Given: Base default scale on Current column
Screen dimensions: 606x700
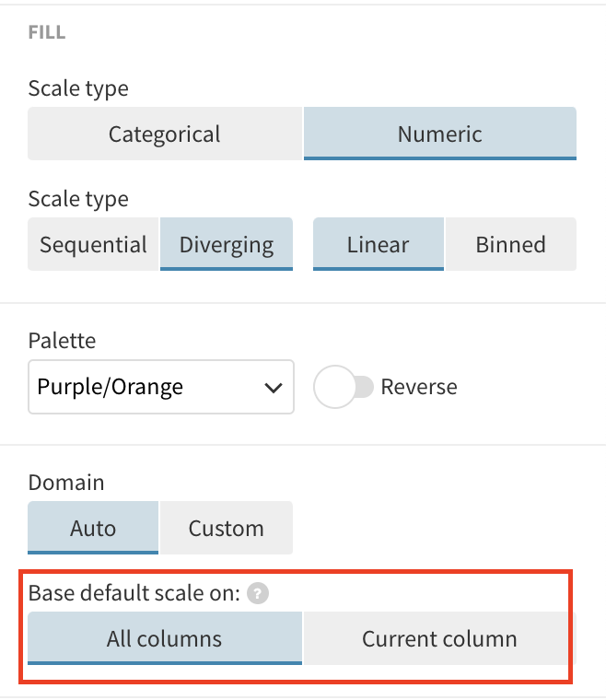Looking at the screenshot, I should (x=438, y=639).
